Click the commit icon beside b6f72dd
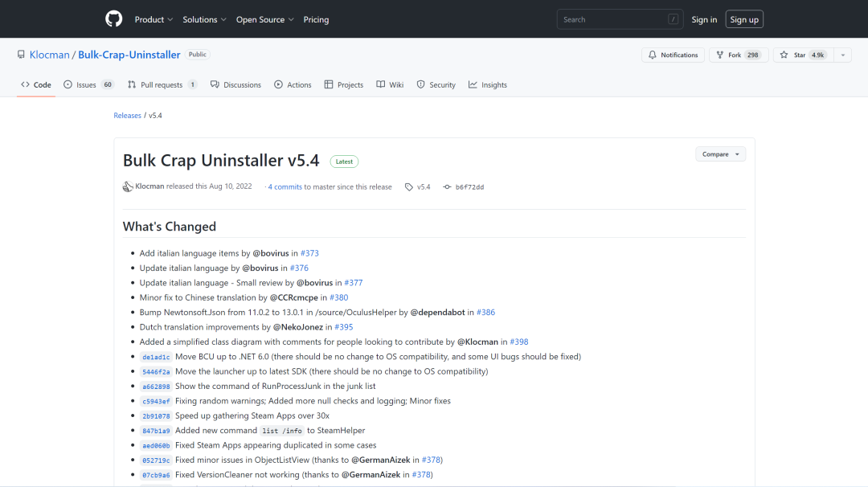 pyautogui.click(x=447, y=187)
